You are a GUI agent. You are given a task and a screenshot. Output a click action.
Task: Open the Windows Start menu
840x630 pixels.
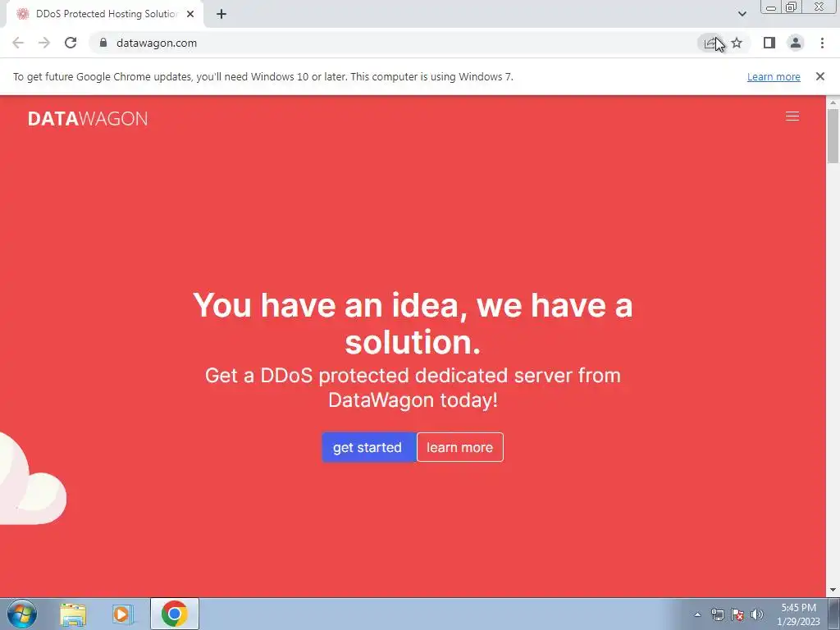pyautogui.click(x=22, y=614)
